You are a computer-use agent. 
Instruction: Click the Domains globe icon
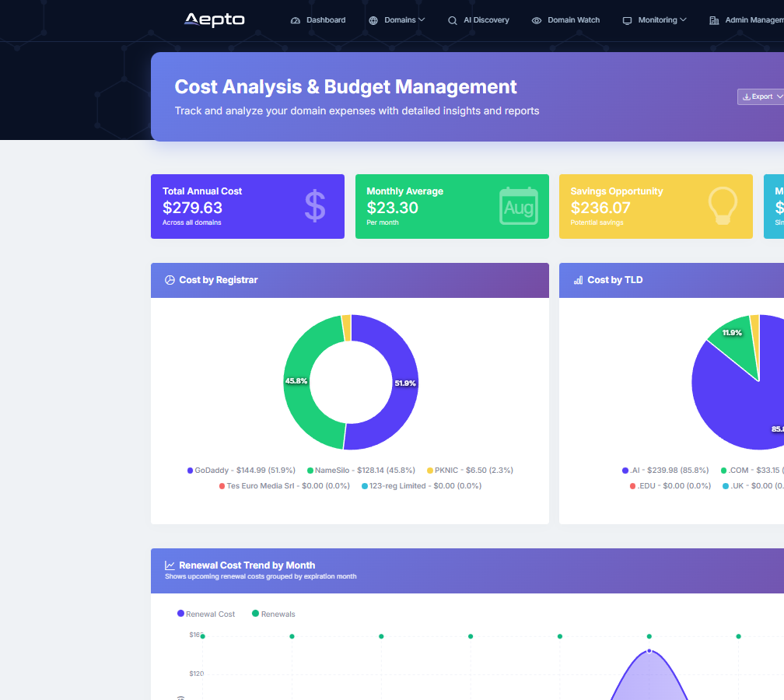point(373,20)
